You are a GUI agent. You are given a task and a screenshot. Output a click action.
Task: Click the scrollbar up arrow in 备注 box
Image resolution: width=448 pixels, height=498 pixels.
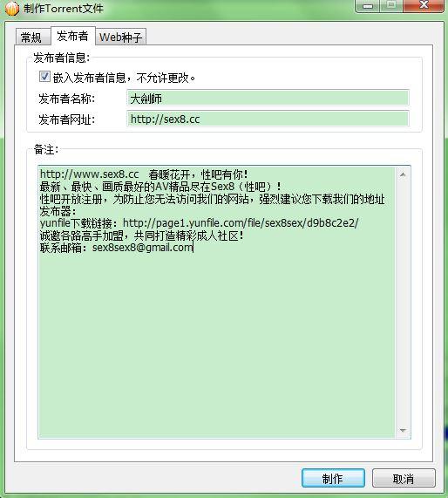tap(403, 174)
